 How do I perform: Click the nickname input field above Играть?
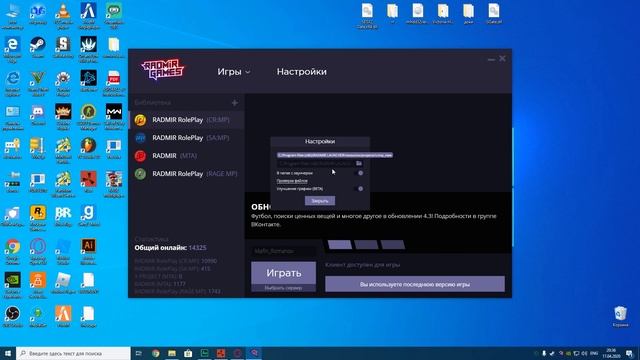click(x=283, y=251)
